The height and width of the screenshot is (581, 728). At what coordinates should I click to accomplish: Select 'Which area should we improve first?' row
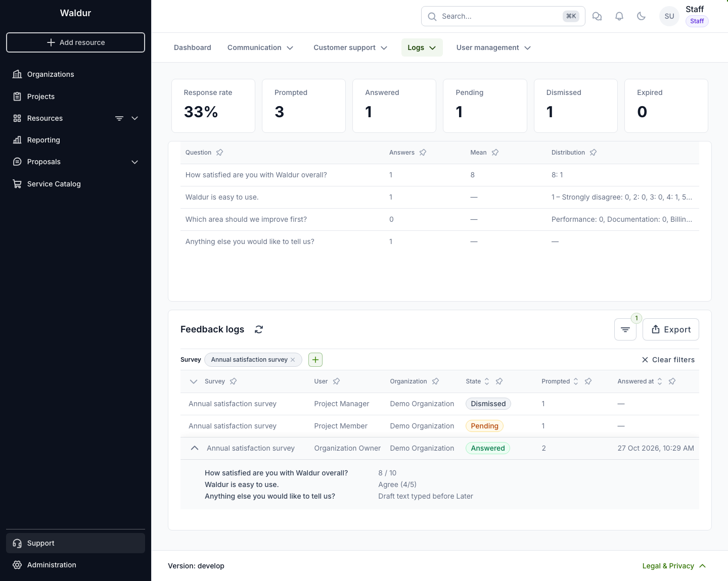pos(440,219)
